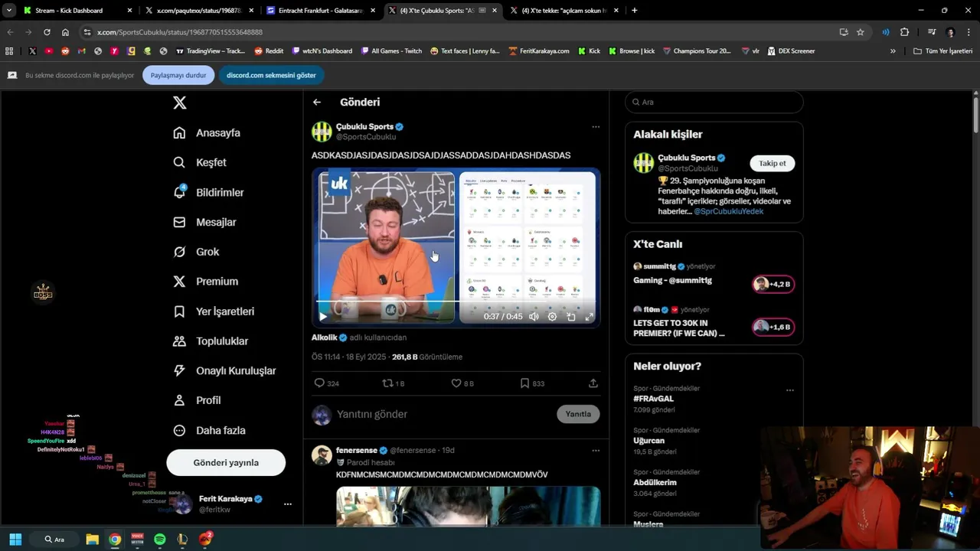Image resolution: width=980 pixels, height=551 pixels.
Task: Open the #FRAvGAL trend
Action: click(653, 399)
